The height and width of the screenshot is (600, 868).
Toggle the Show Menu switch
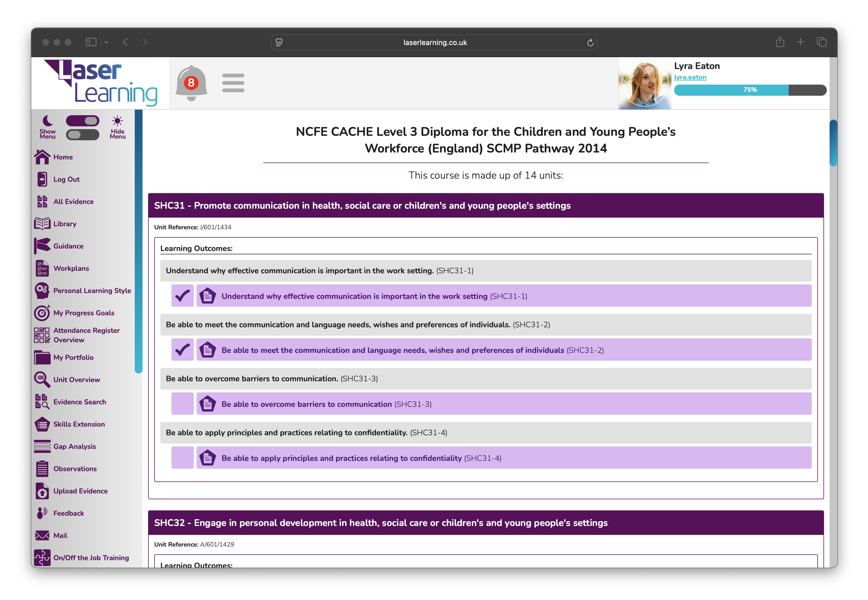pyautogui.click(x=82, y=121)
